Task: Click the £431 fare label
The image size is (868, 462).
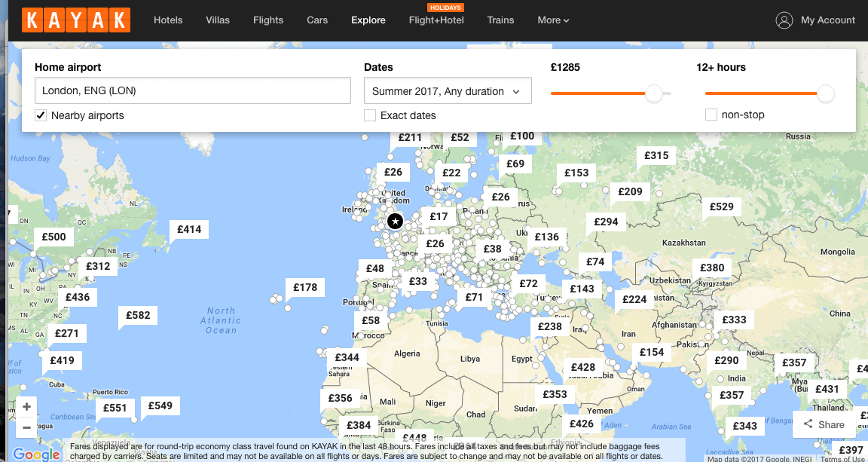Action: pos(827,390)
